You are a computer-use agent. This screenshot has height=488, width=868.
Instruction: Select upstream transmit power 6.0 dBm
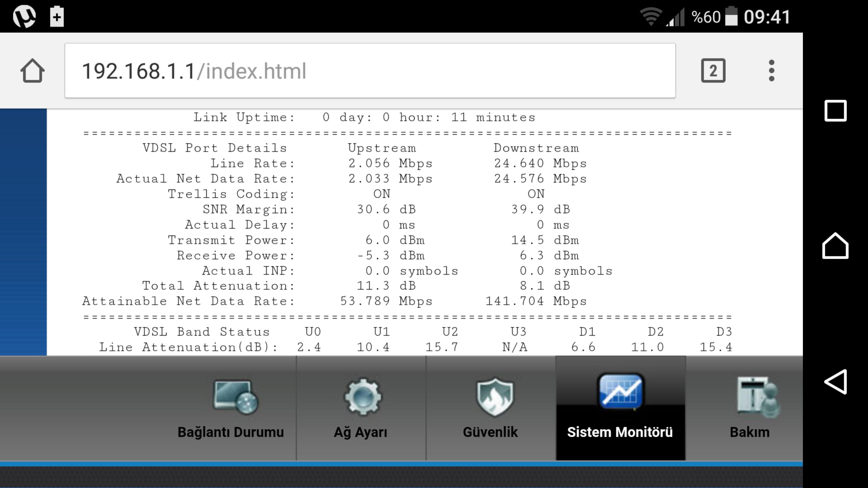coord(395,240)
